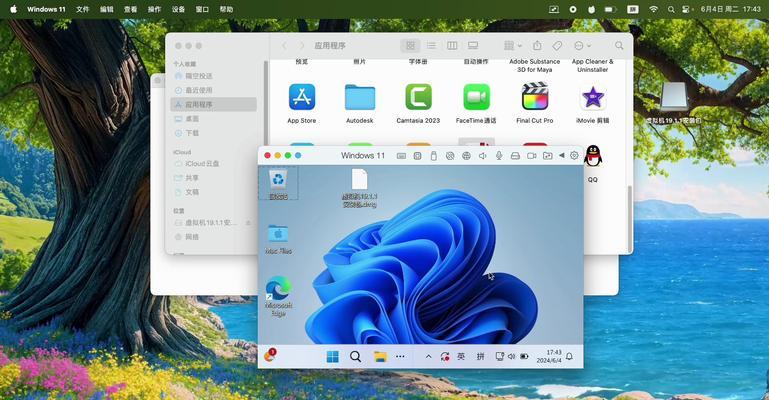Open the Windows Start button
Screen dimensions: 769x400
pyautogui.click(x=333, y=357)
